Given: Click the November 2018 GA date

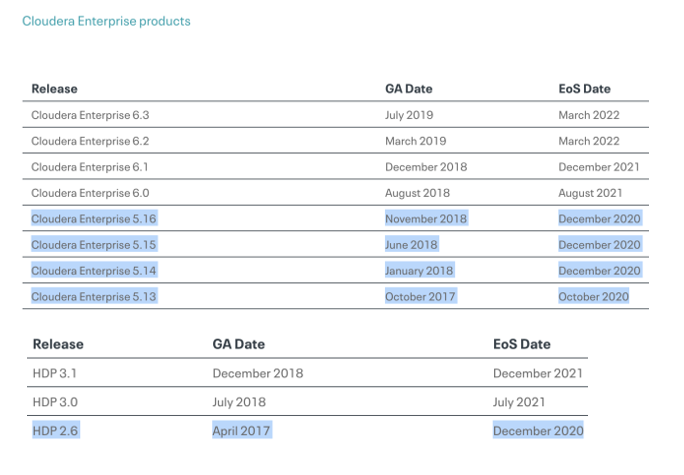Looking at the screenshot, I should [425, 218].
